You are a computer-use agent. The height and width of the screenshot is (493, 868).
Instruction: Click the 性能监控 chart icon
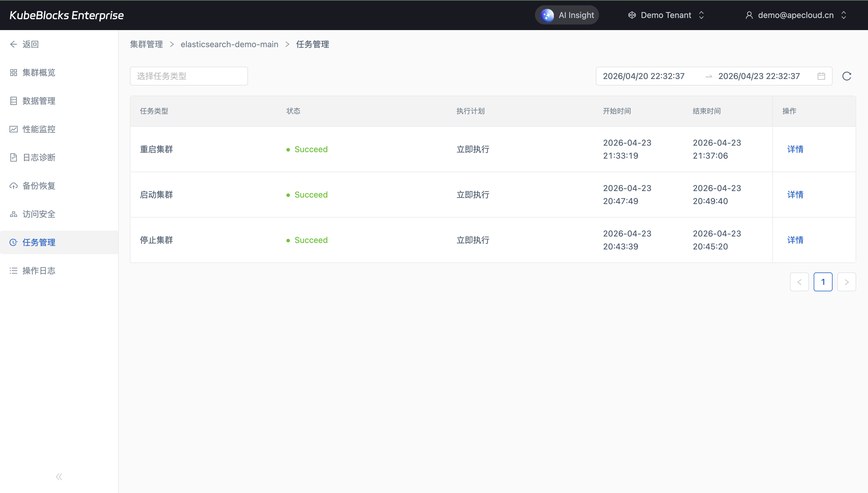pos(14,129)
